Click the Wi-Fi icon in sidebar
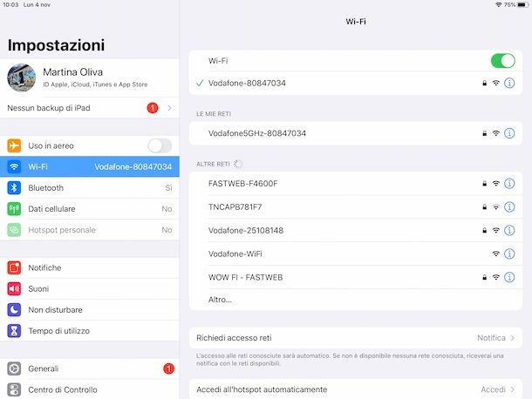The image size is (532, 399). (14, 166)
